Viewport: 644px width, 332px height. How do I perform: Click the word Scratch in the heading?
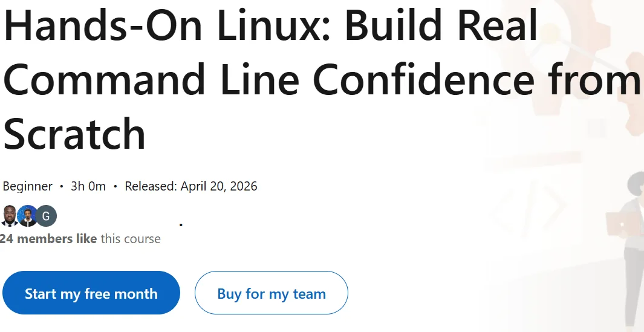pyautogui.click(x=75, y=133)
